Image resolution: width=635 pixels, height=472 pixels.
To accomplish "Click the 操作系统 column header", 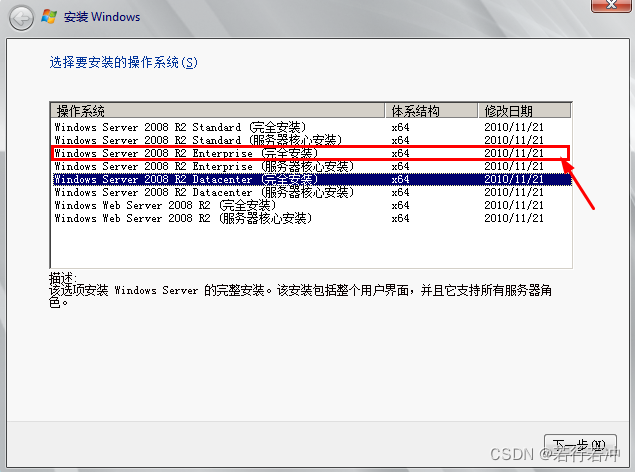I will point(218,111).
